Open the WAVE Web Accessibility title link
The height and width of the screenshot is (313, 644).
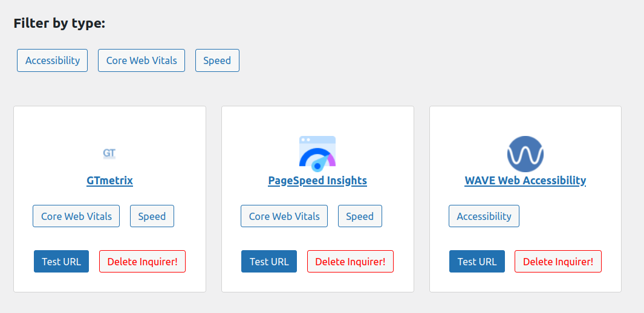pyautogui.click(x=525, y=180)
